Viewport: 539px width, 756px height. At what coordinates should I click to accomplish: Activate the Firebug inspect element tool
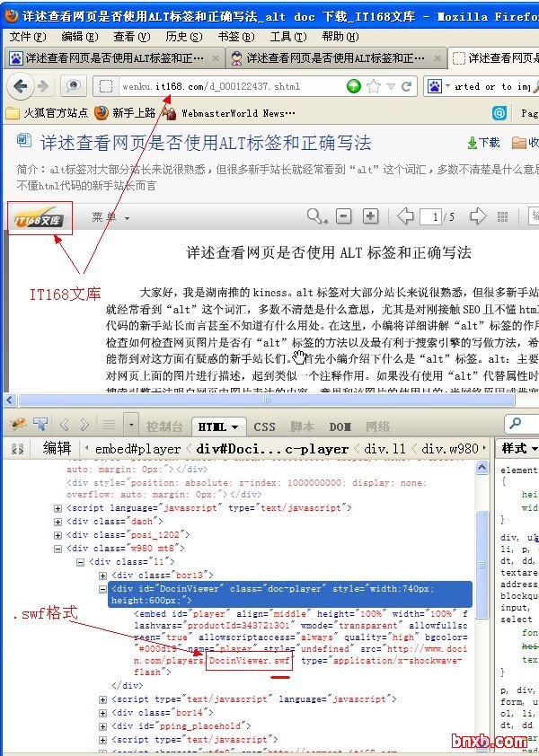(x=40, y=425)
